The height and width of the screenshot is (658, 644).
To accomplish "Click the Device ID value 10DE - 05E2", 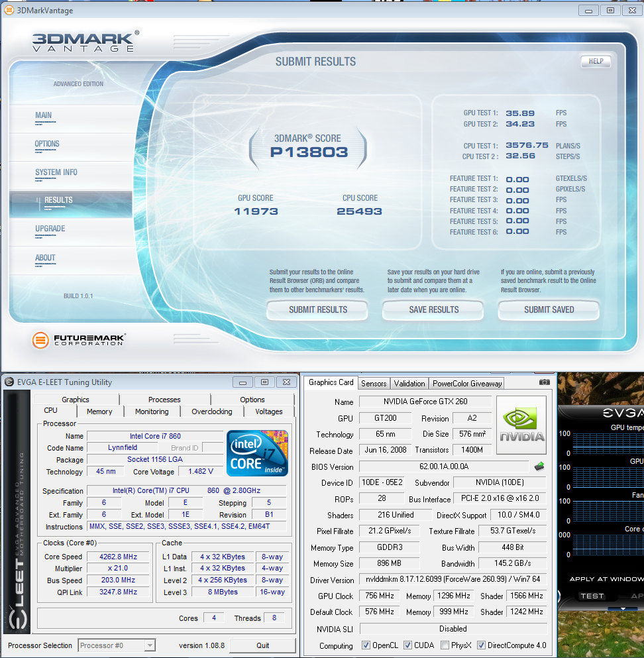I will click(x=382, y=482).
